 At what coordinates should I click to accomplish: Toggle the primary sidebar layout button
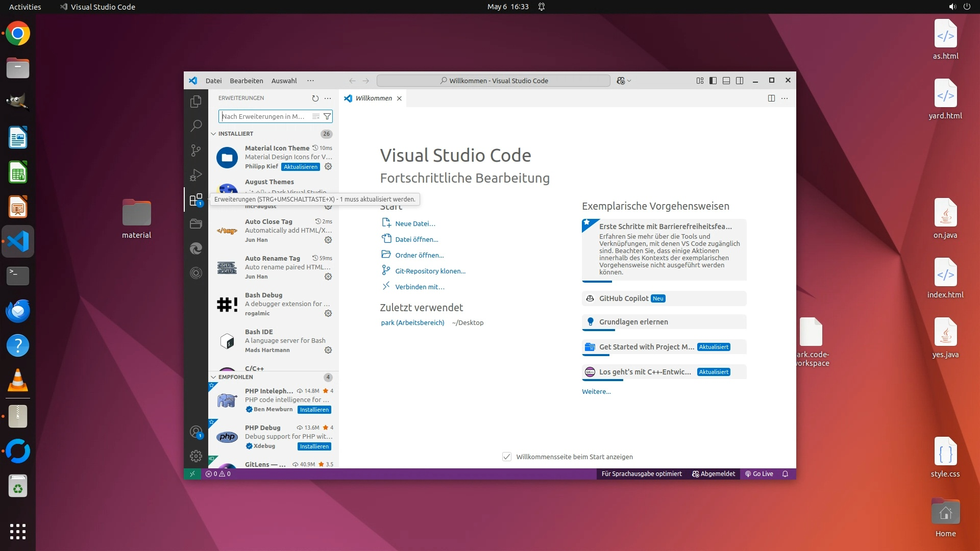point(713,81)
